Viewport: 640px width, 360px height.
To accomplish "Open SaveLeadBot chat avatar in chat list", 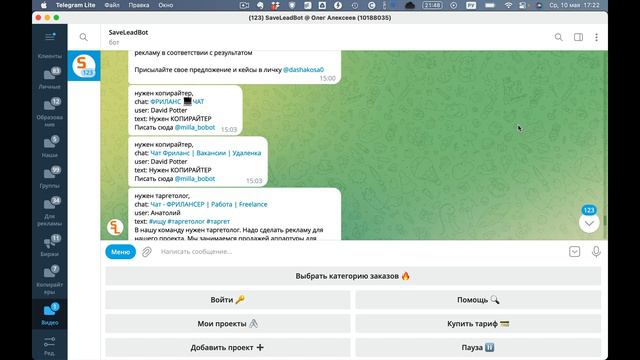I will 84,66.
